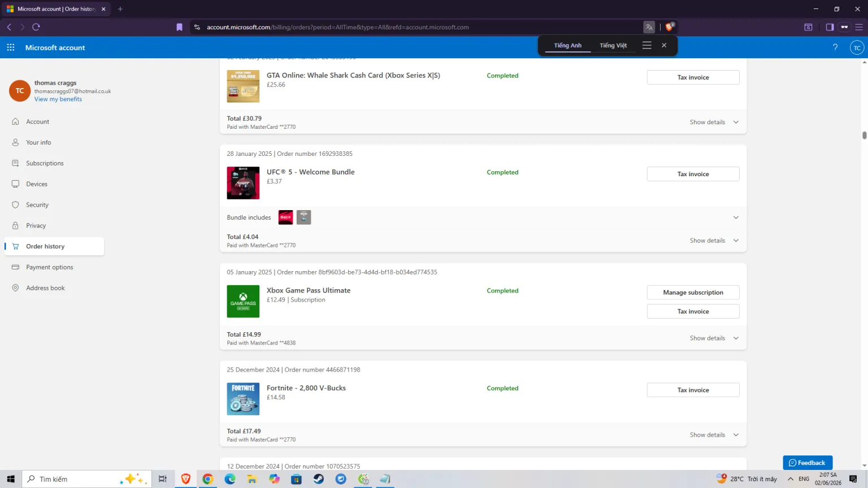Open site information icon in address bar

(x=197, y=27)
